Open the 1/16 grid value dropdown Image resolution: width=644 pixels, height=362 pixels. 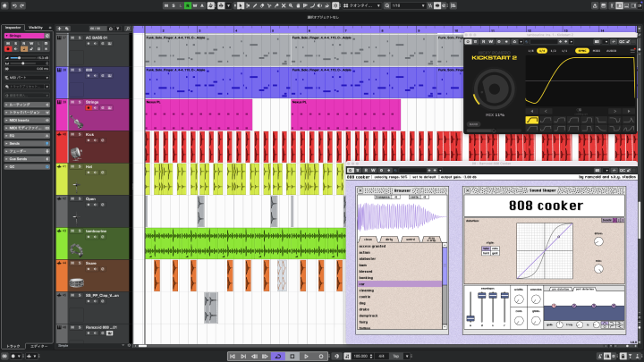tap(408, 5)
